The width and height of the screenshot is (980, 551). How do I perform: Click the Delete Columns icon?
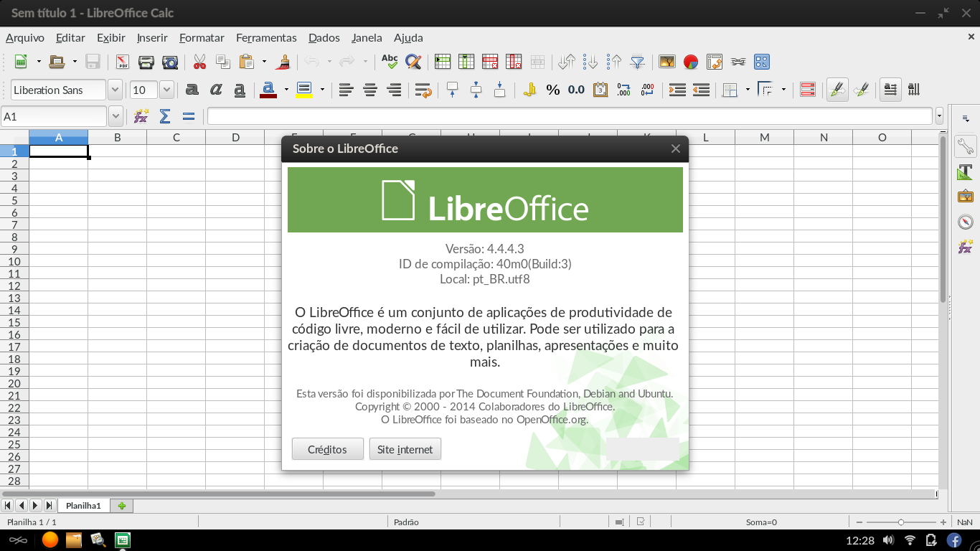click(514, 62)
